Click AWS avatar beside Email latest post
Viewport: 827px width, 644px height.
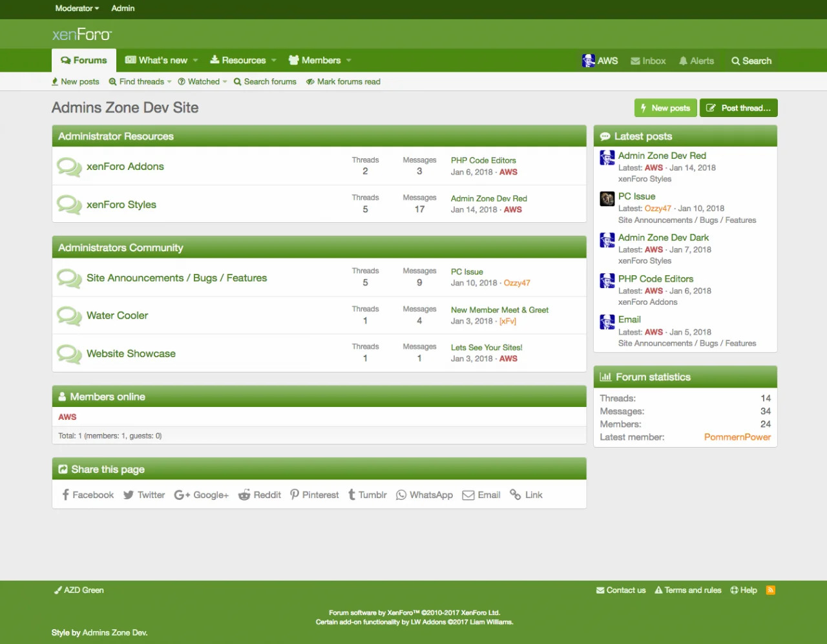[607, 322]
